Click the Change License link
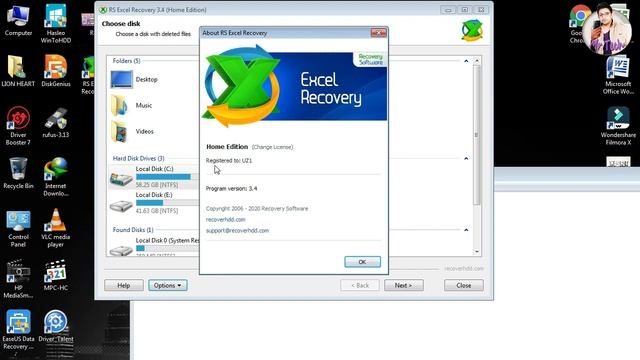Viewport: 640px width, 360px height. 272,147
